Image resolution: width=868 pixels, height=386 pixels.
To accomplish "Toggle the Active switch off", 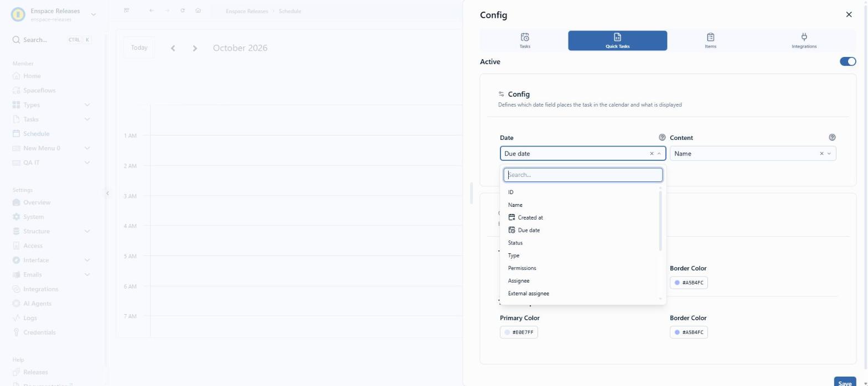I will coord(848,61).
